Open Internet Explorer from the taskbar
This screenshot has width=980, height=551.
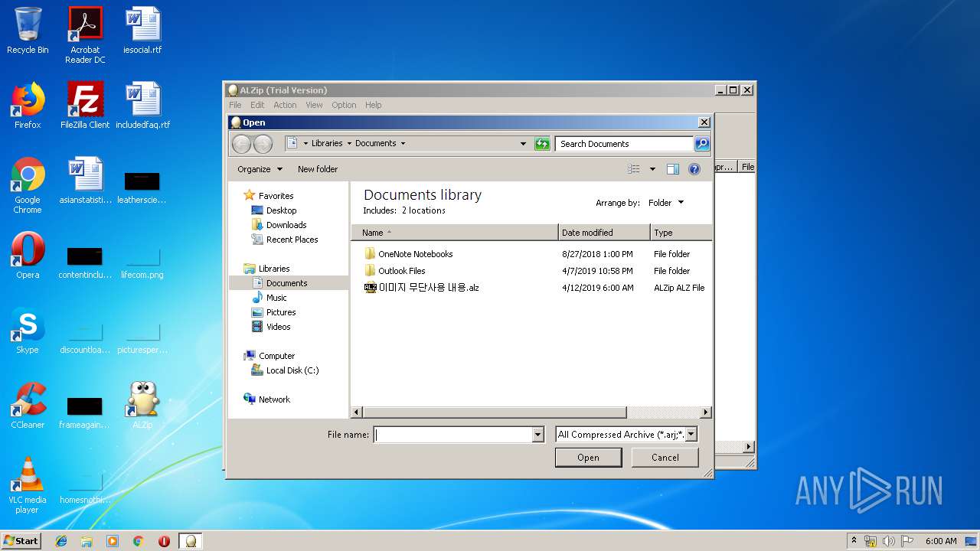coord(61,541)
